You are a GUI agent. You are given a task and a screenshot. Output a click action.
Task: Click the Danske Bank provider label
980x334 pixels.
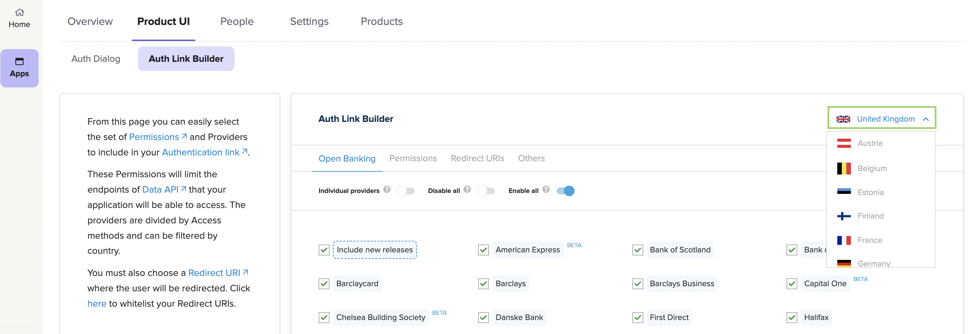[x=519, y=318]
